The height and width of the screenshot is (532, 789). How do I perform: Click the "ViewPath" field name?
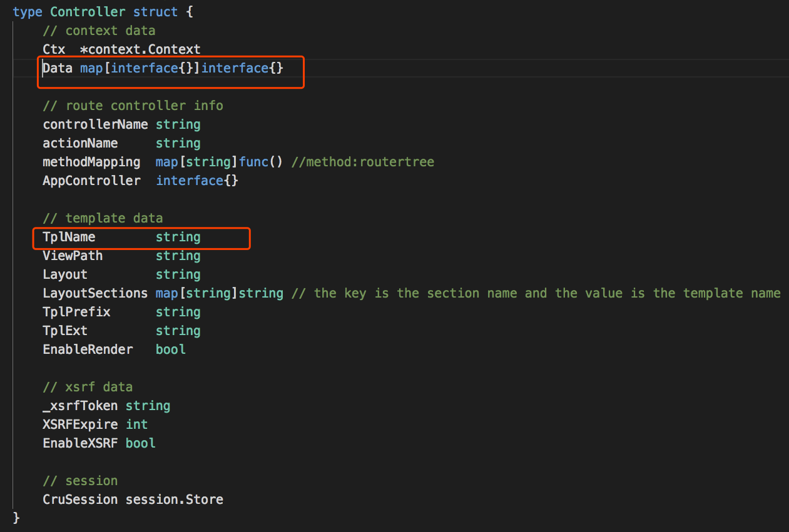coord(73,256)
